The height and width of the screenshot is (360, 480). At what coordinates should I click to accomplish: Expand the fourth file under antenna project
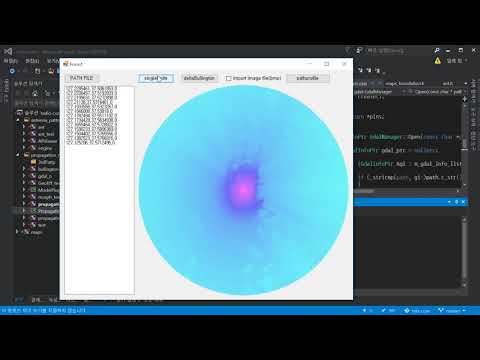tap(24, 148)
